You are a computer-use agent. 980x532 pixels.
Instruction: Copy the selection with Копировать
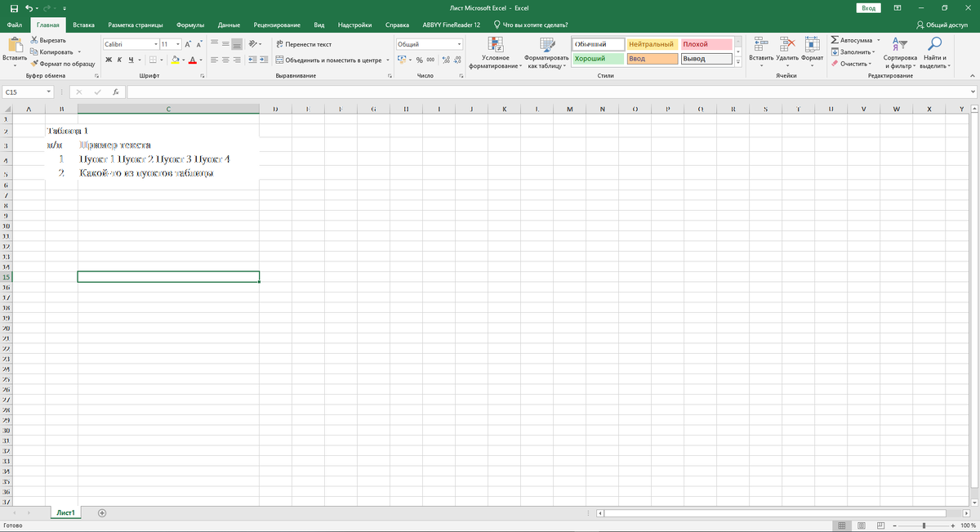point(51,51)
